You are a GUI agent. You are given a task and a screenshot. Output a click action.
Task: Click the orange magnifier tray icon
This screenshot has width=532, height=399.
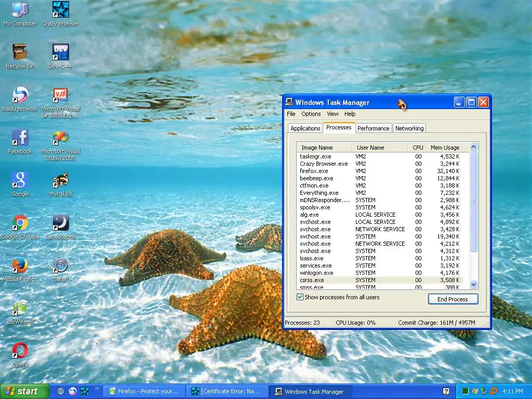[x=494, y=391]
